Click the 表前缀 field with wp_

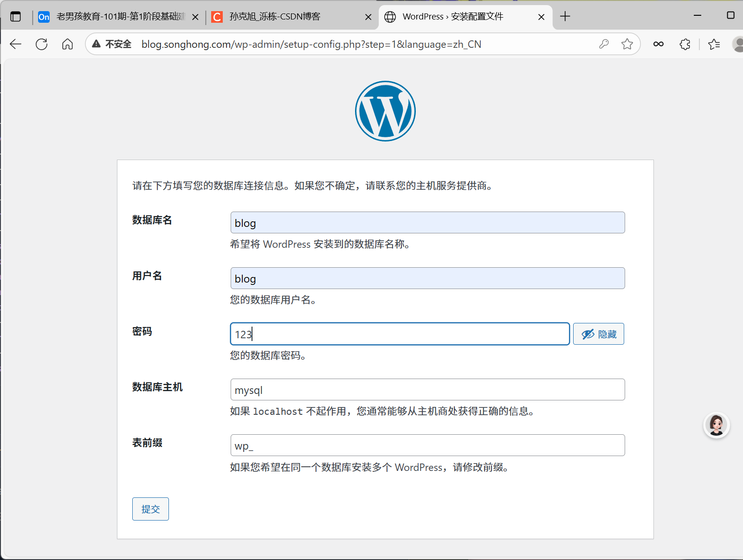coord(427,445)
